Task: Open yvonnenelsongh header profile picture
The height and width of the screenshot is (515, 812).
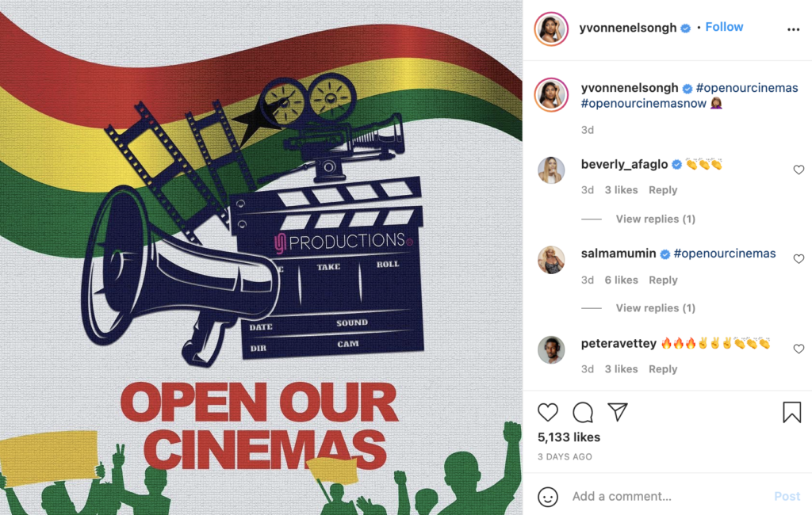Action: click(551, 29)
